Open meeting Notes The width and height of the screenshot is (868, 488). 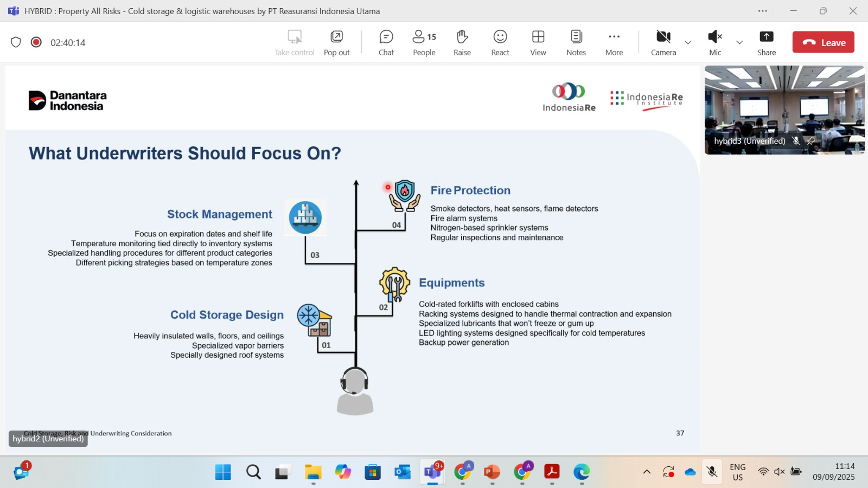[x=576, y=43]
